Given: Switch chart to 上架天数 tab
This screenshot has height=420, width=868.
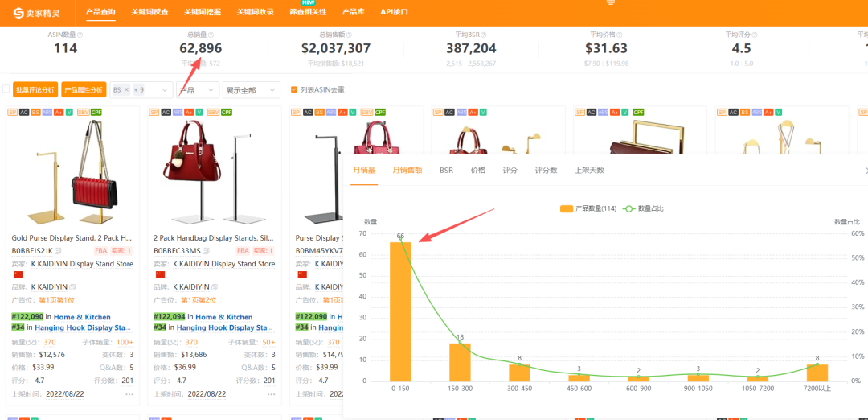Looking at the screenshot, I should pos(589,170).
